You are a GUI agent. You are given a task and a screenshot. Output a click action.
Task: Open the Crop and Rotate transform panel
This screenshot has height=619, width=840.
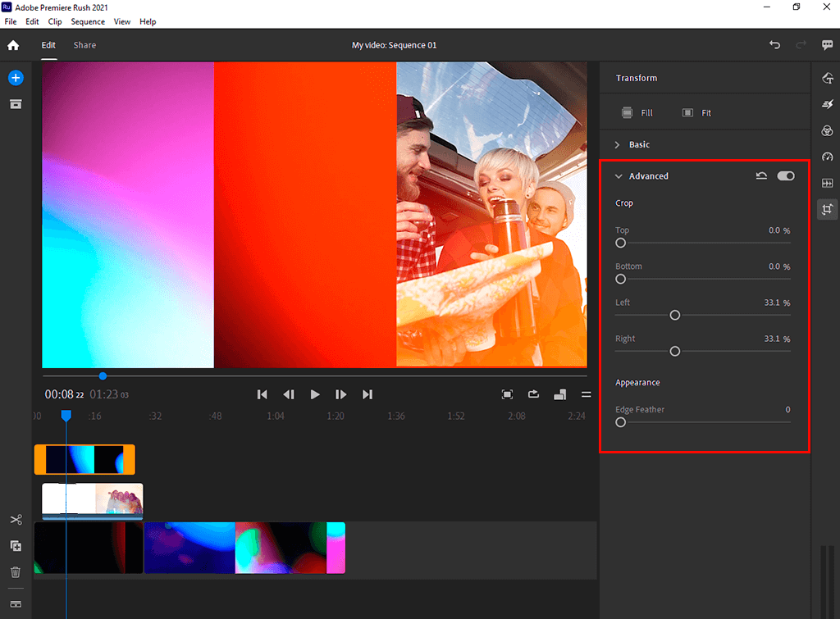(x=827, y=209)
